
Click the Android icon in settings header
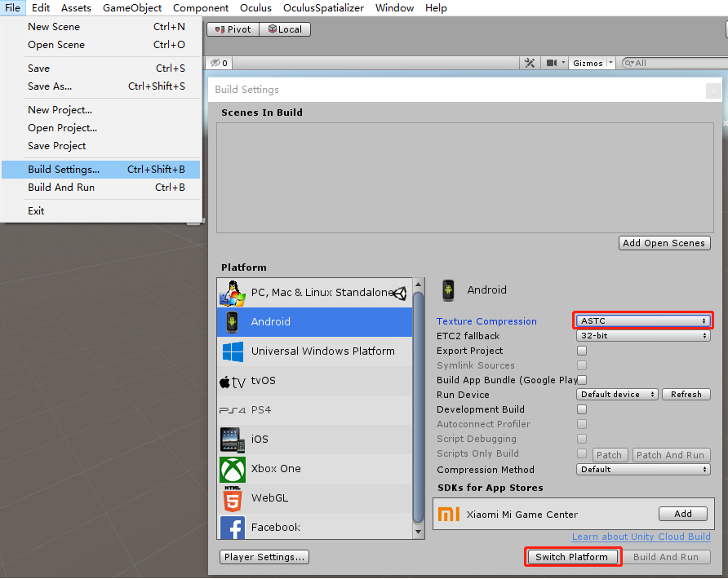point(448,290)
